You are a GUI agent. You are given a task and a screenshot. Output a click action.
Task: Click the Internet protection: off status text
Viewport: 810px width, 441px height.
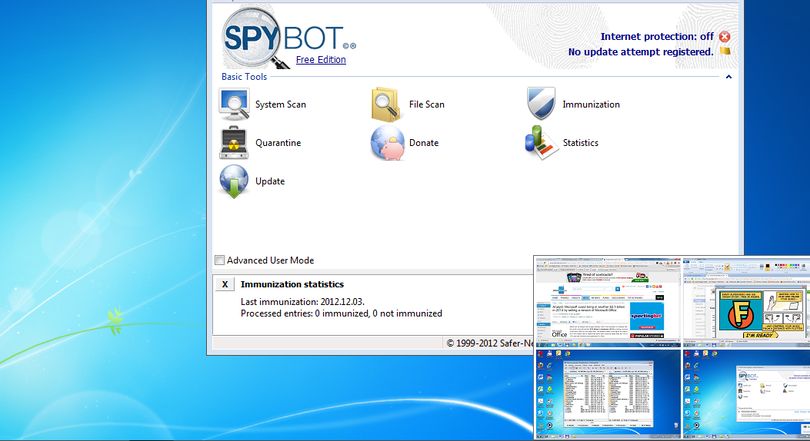[x=657, y=37]
